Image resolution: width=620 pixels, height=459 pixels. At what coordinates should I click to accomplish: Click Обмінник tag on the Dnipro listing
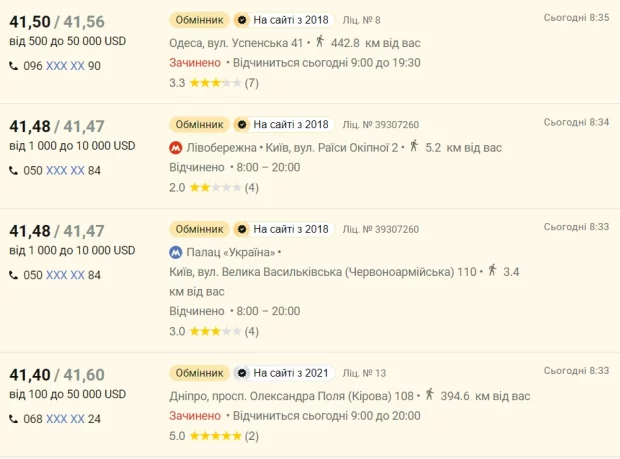tap(199, 373)
